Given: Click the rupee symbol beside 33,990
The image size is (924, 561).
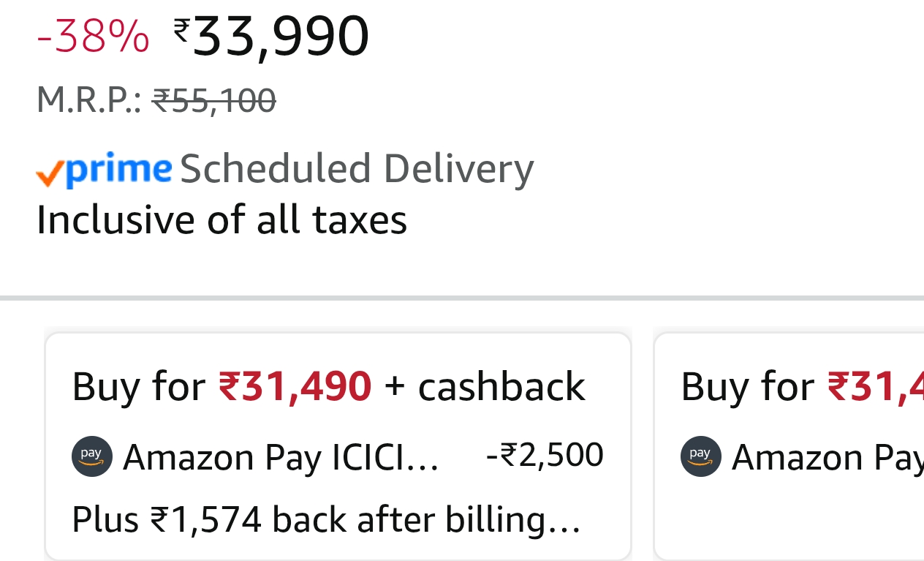Looking at the screenshot, I should pos(181,30).
